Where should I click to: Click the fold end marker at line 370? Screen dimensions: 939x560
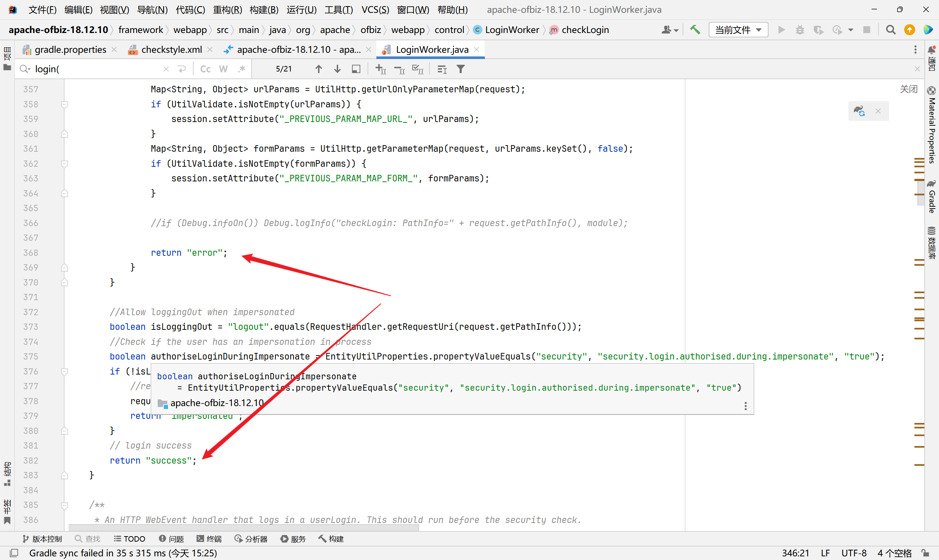[65, 282]
